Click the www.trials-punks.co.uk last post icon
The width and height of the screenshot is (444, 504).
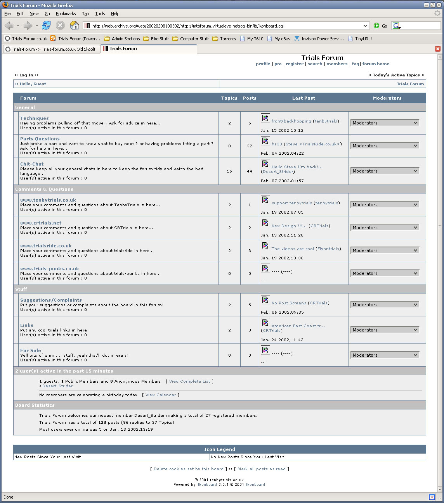click(x=265, y=268)
